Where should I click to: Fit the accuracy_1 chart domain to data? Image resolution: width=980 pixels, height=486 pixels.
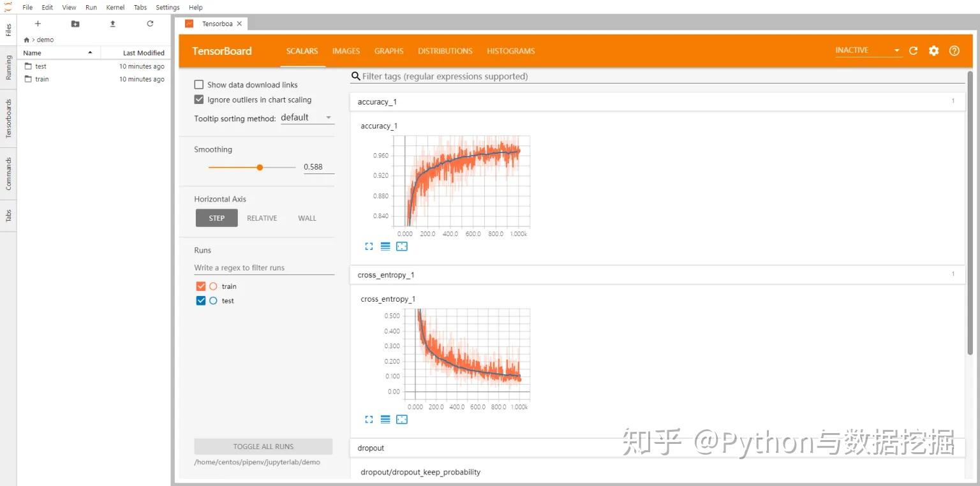click(x=402, y=246)
